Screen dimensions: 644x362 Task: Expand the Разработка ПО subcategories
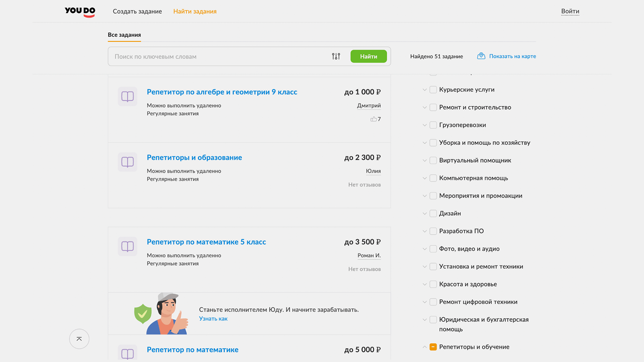pos(424,231)
